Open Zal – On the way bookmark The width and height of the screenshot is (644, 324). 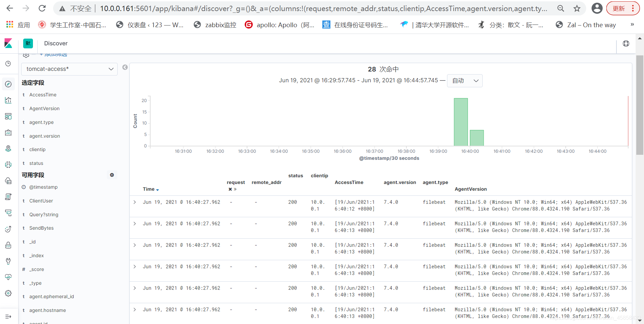[x=586, y=25]
